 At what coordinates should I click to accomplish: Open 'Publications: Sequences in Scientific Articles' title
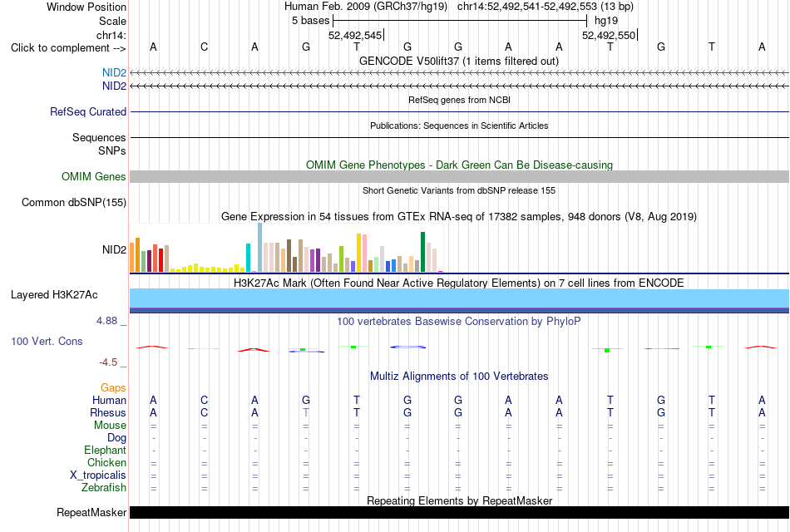(459, 126)
